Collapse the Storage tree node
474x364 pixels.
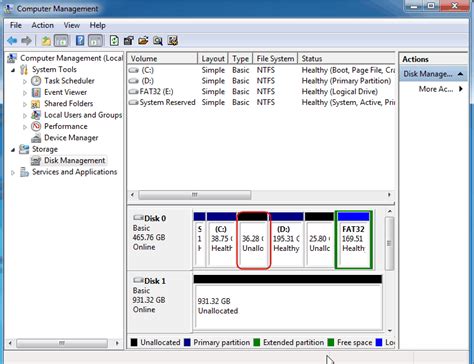[13, 150]
